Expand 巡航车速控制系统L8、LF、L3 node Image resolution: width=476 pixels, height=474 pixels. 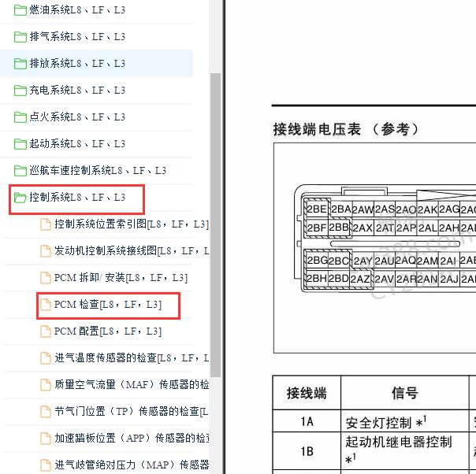coord(98,170)
